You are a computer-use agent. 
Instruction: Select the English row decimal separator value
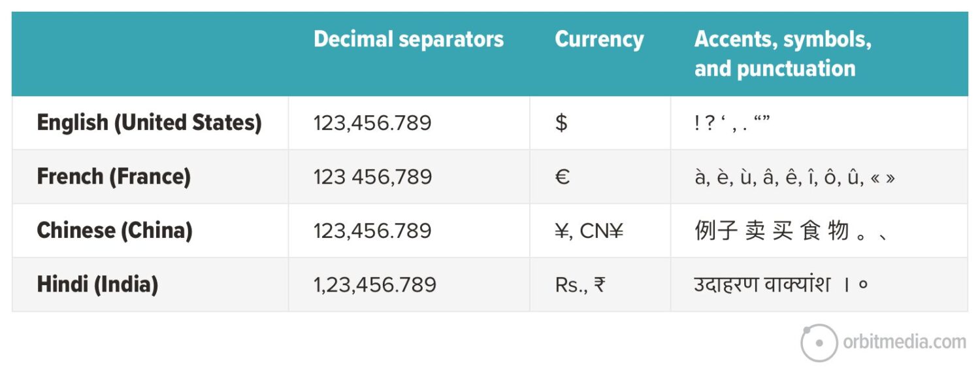(x=372, y=123)
